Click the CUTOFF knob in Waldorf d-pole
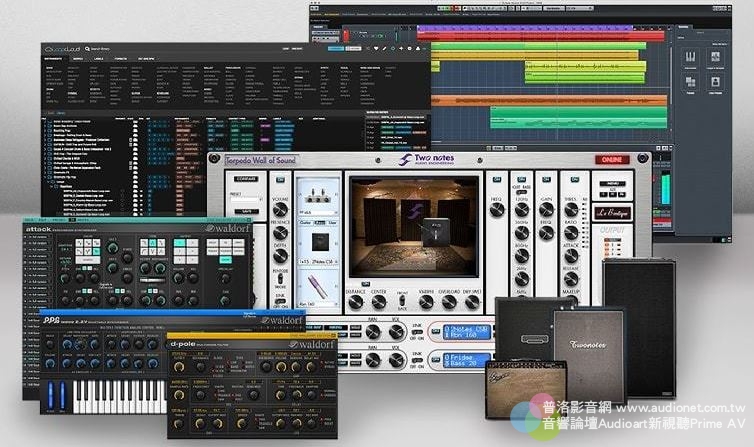Viewport: 754px width, 447px height. click(179, 367)
